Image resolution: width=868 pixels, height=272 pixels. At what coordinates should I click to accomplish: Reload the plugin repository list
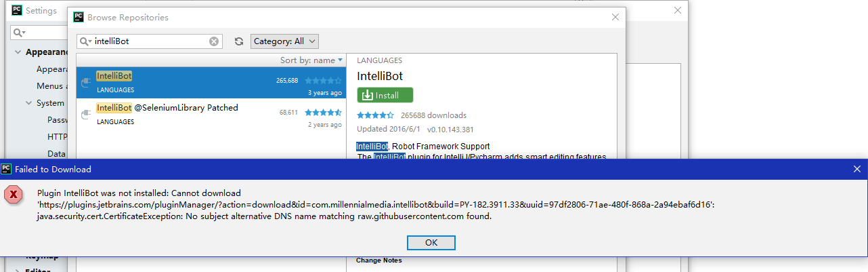[x=239, y=41]
